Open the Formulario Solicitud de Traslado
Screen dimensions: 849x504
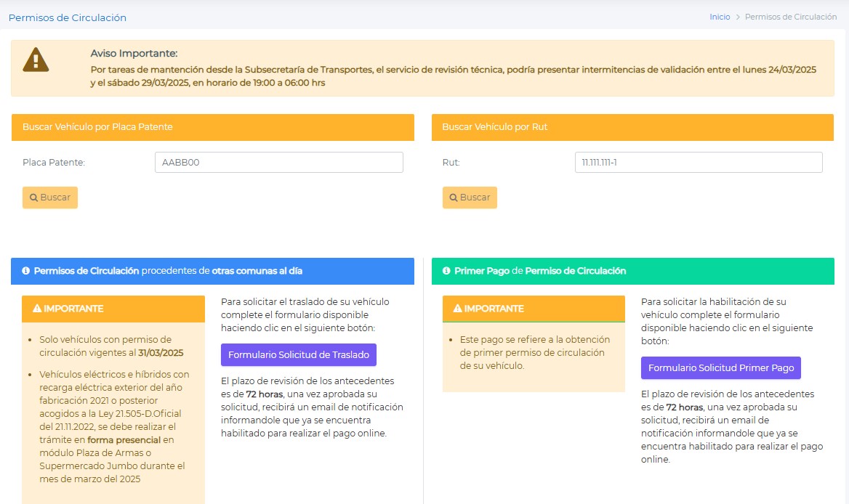(x=298, y=355)
